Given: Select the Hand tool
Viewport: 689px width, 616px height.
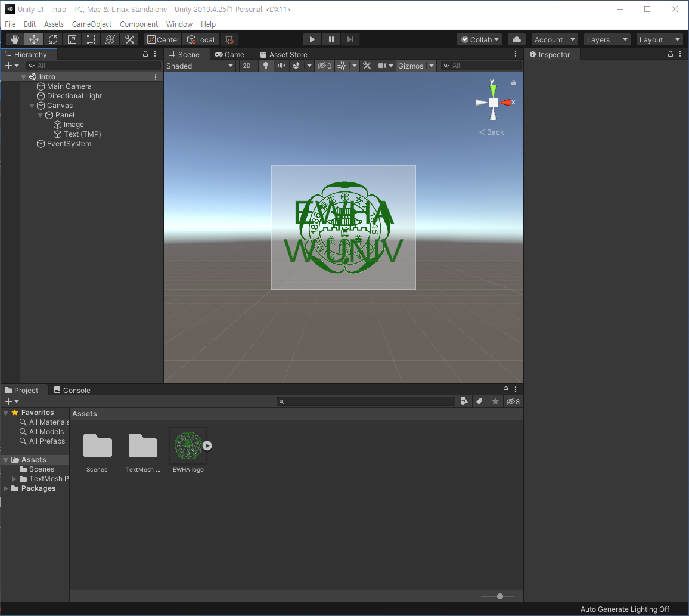Looking at the screenshot, I should [x=14, y=39].
